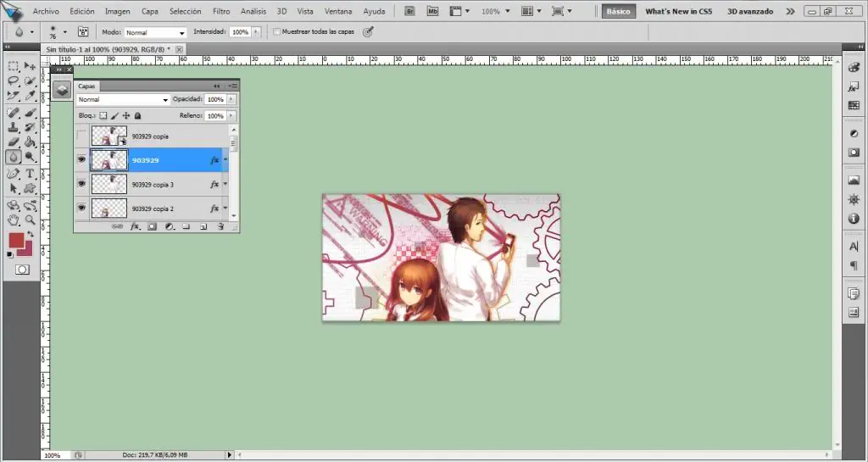The image size is (868, 462).
Task: Select the Sin título-1 document tab
Action: 108,49
